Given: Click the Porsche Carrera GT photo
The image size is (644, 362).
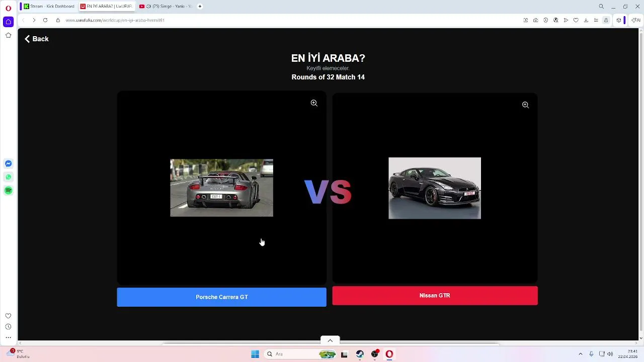Looking at the screenshot, I should (x=221, y=188).
